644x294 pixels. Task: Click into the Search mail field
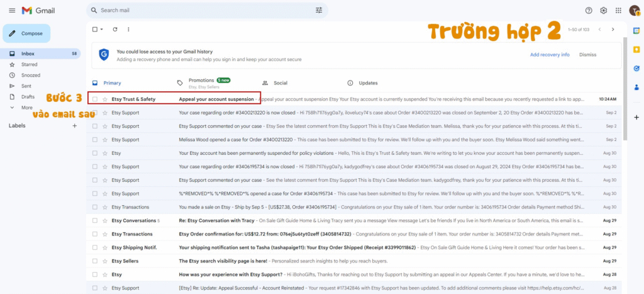point(201,11)
